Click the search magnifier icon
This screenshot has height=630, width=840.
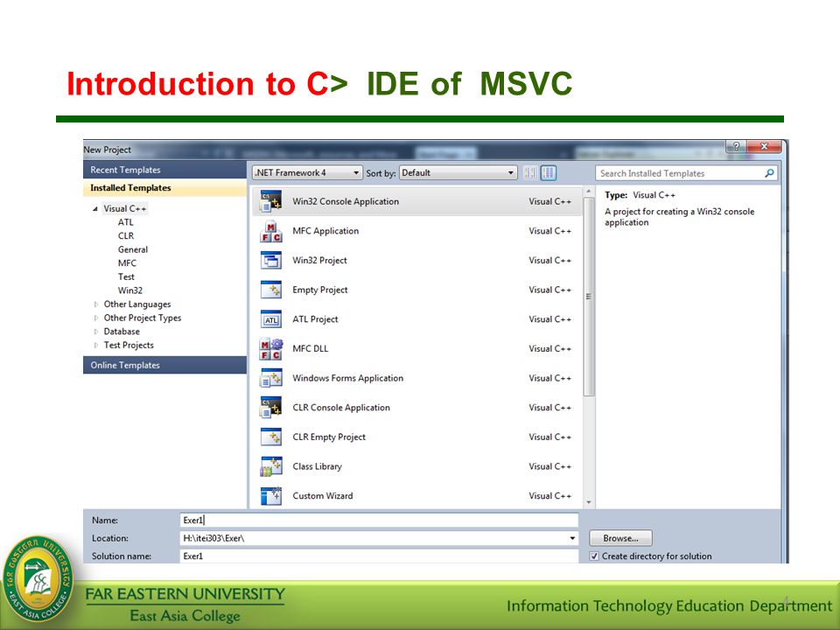point(769,173)
